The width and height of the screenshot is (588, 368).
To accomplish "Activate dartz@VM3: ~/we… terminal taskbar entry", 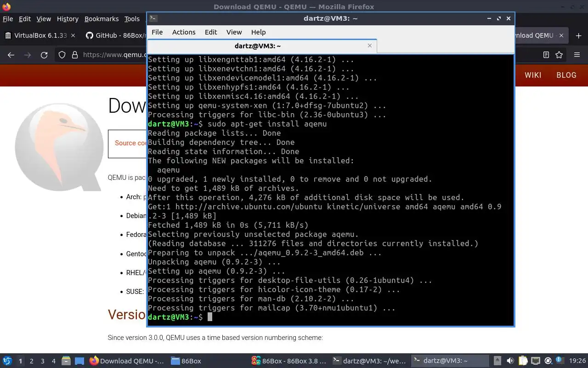I will point(370,361).
